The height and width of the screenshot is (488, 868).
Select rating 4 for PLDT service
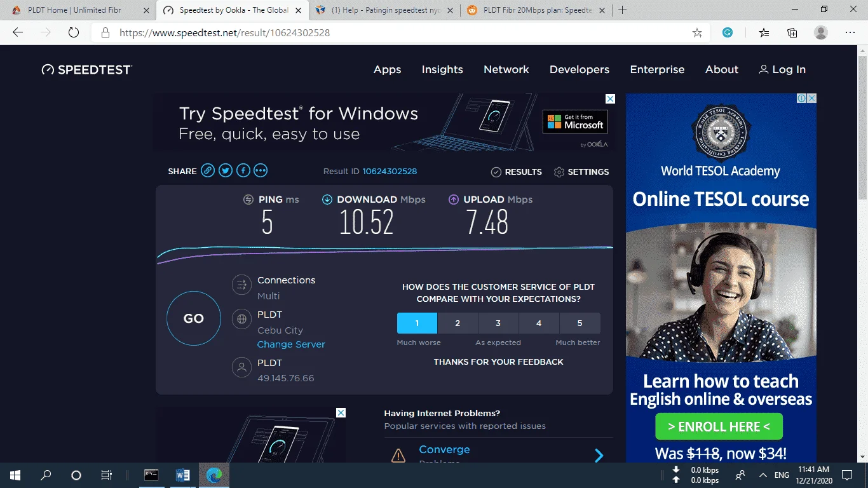[x=539, y=323]
